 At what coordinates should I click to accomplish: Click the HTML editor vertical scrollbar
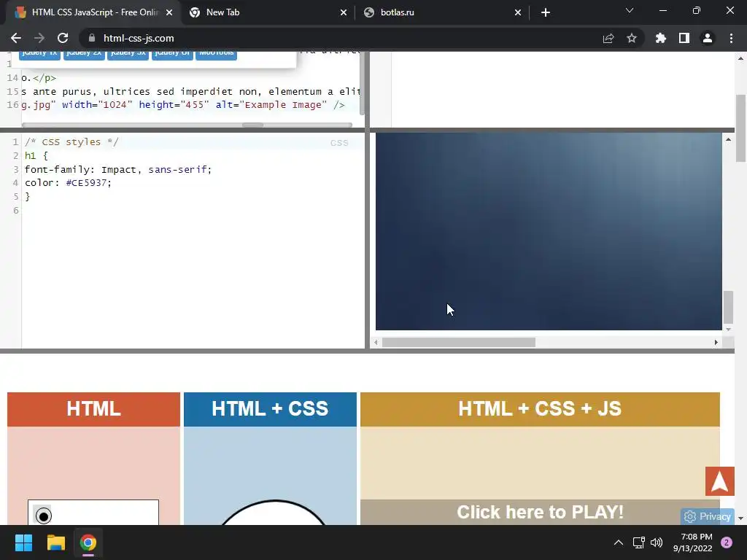coord(362,83)
